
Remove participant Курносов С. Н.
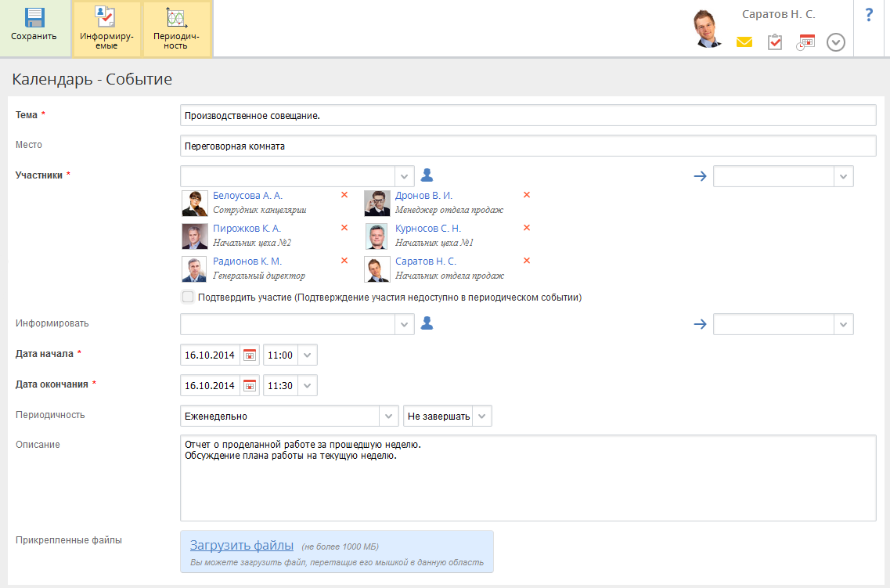pos(527,228)
